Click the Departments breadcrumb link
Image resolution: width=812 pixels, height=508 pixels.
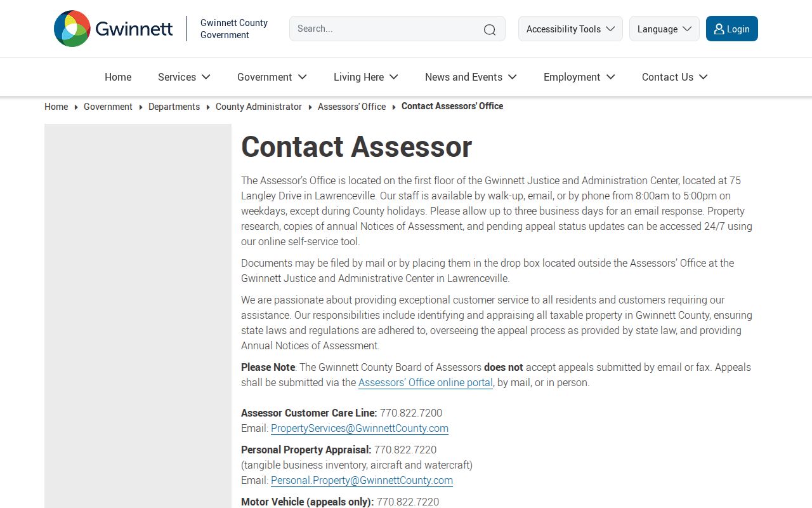point(174,107)
